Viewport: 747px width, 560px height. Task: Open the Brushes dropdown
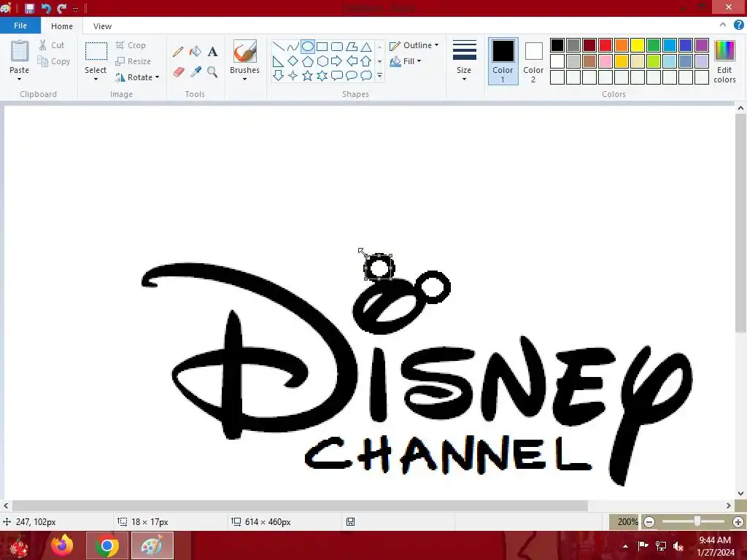point(244,79)
